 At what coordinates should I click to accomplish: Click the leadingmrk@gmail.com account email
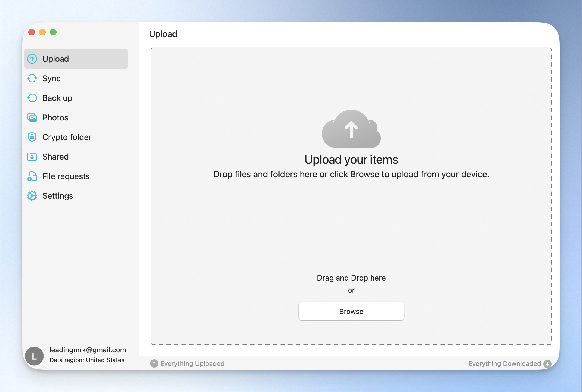88,350
